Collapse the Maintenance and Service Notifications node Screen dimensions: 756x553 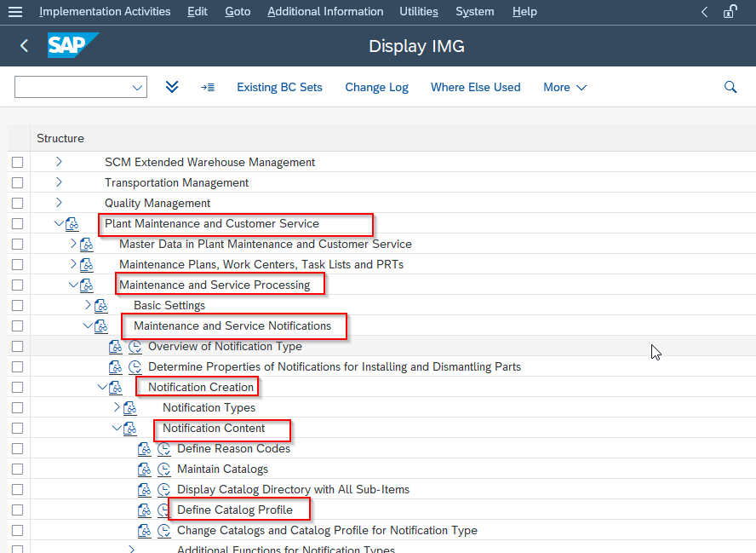pos(88,325)
